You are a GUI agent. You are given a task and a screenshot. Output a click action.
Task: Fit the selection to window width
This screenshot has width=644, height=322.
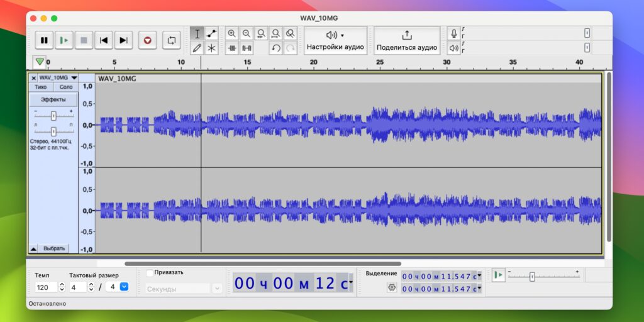(x=261, y=34)
